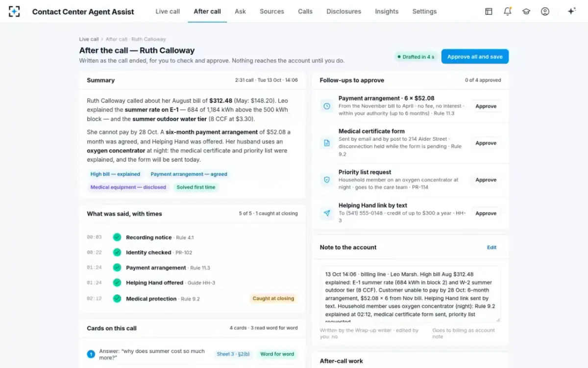Click Approve all and save

[475, 56]
